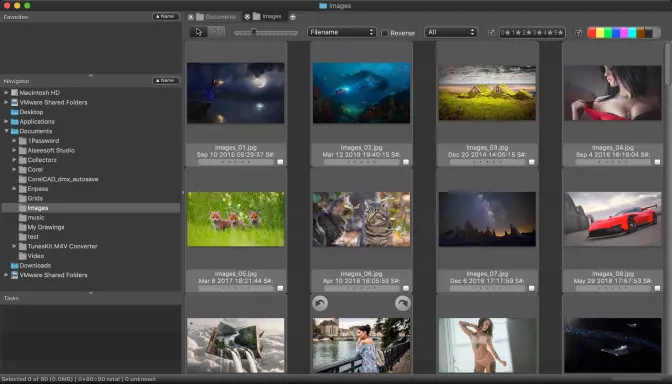Enable the Reverse sort checkbox

(x=384, y=33)
